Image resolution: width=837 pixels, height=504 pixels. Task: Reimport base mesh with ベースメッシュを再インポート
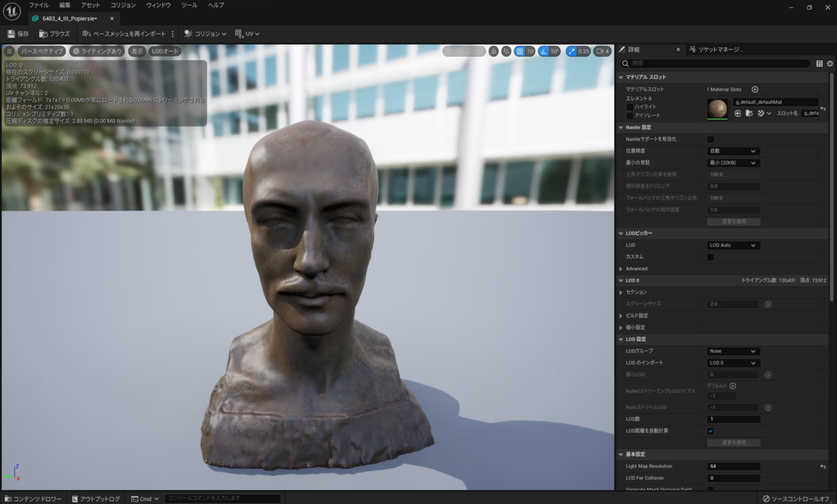point(124,33)
